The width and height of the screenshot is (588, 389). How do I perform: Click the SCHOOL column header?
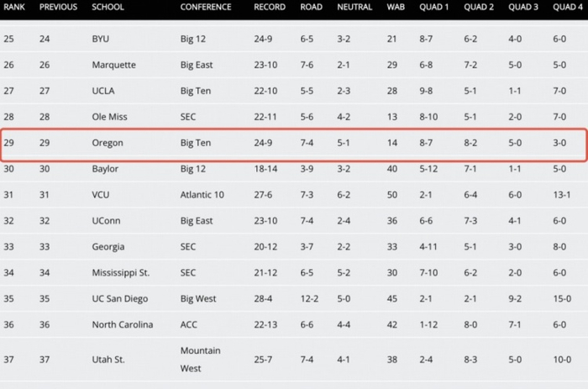click(x=108, y=8)
